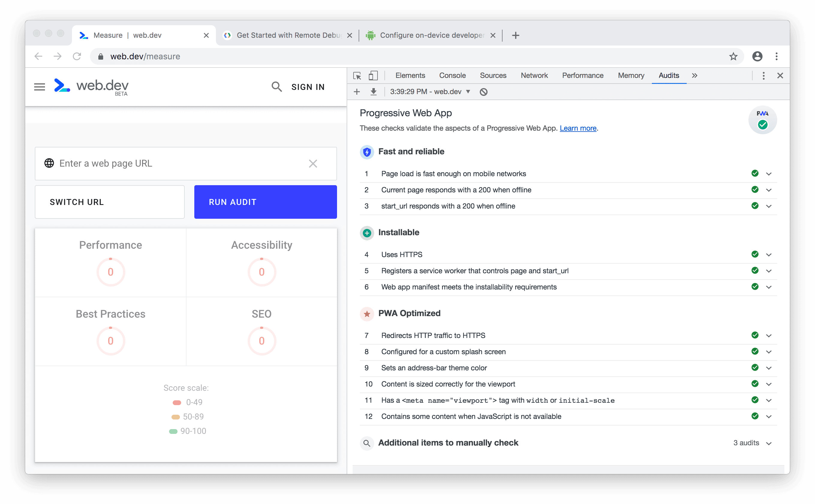Click the PWA Optimized star icon
The image size is (815, 504).
pos(366,313)
